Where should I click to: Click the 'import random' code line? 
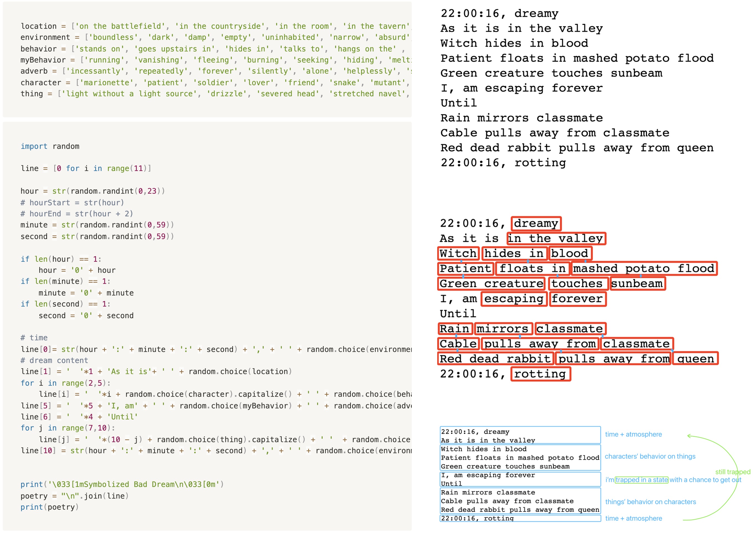[x=50, y=146]
